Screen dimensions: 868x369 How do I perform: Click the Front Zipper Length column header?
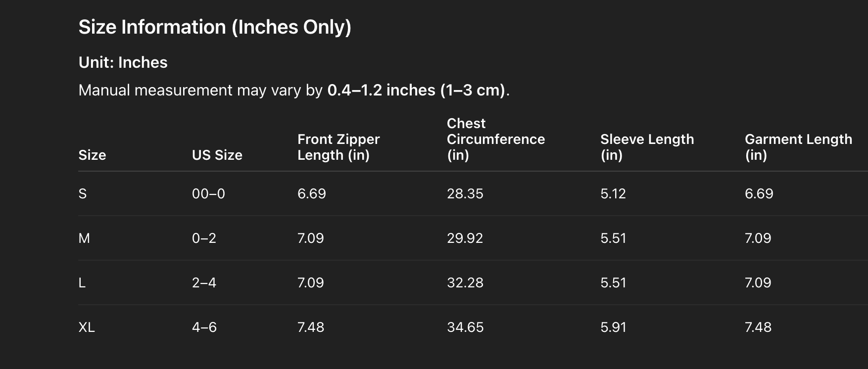point(338,147)
